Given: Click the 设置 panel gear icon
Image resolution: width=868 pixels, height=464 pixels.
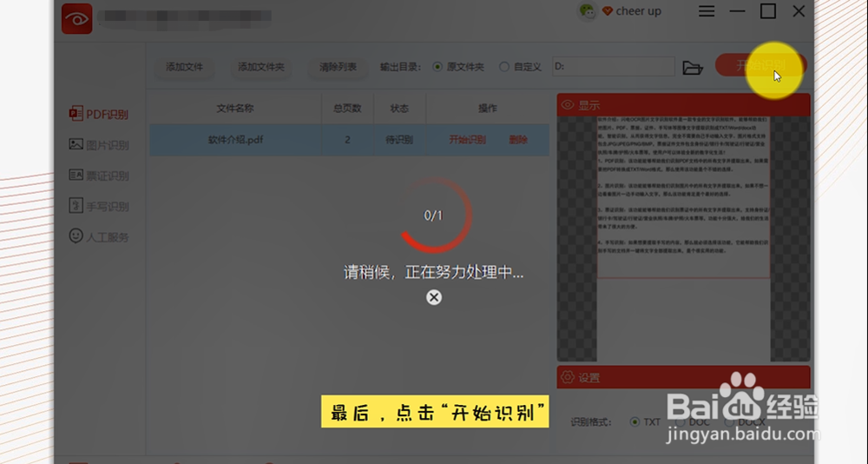Looking at the screenshot, I should click(568, 377).
